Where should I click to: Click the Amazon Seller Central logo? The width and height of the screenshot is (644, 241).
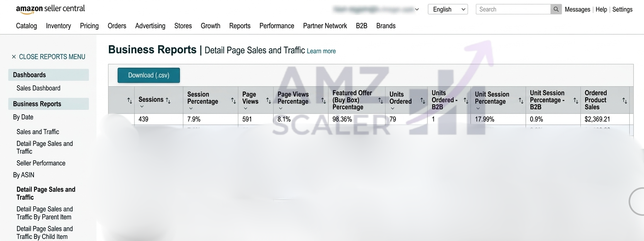click(x=50, y=9)
